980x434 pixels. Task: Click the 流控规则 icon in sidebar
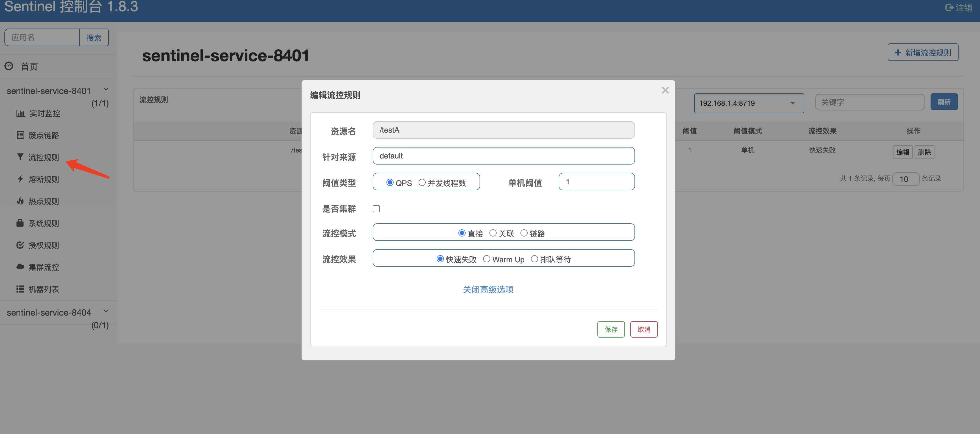(x=19, y=157)
